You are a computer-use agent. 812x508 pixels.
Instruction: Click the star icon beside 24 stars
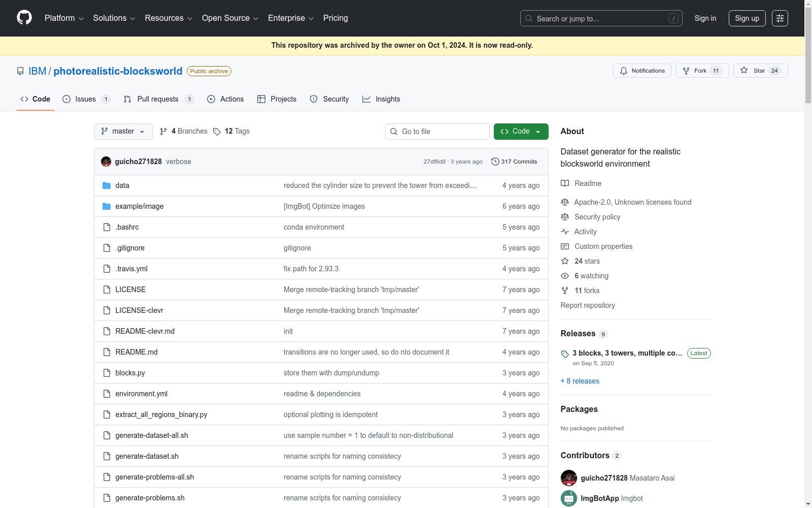[x=565, y=261]
